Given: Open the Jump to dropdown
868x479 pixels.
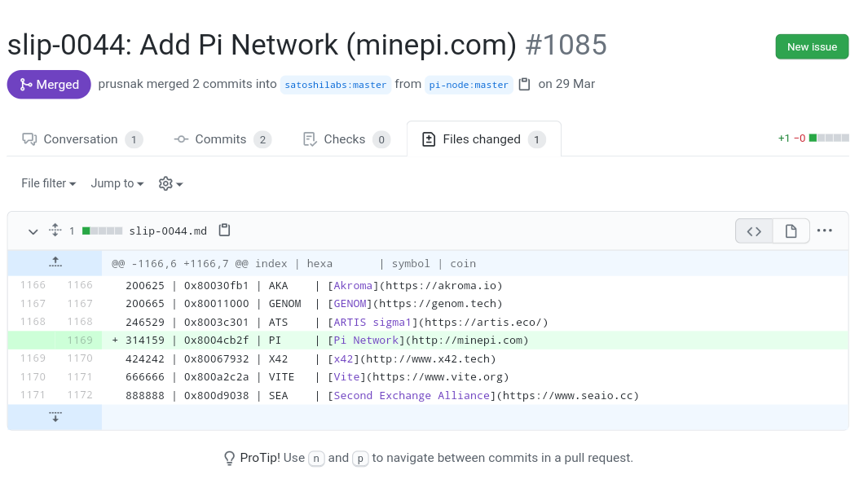Looking at the screenshot, I should (x=117, y=183).
